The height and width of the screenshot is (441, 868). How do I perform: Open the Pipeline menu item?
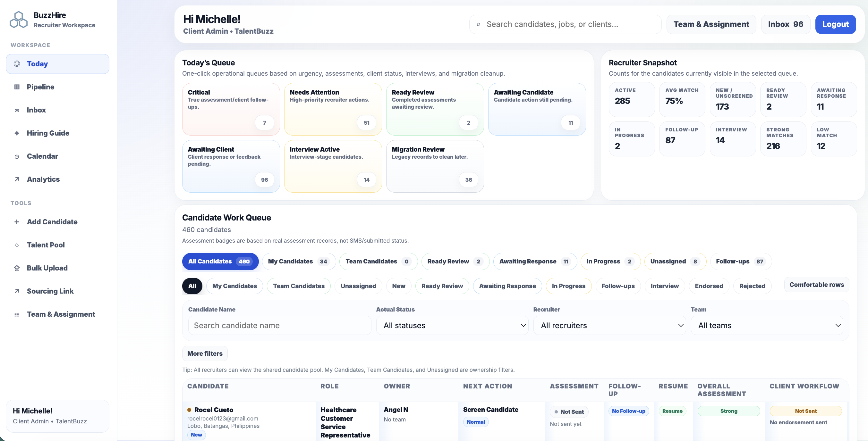[x=57, y=87]
